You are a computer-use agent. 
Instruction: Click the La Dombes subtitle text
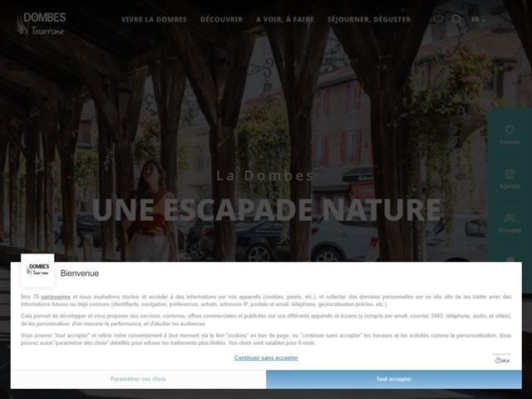coord(265,175)
